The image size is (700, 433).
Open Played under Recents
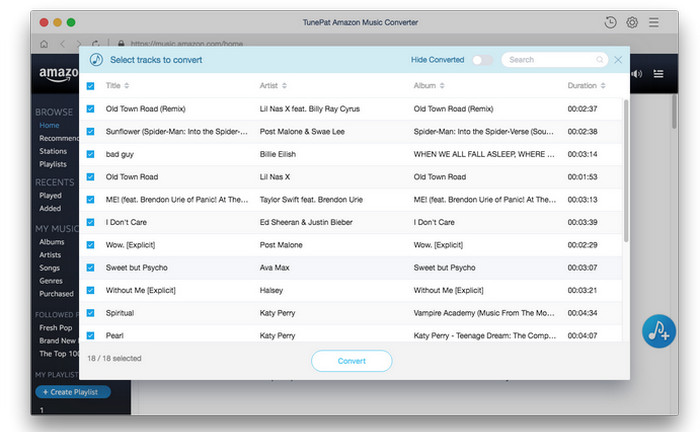pos(50,196)
